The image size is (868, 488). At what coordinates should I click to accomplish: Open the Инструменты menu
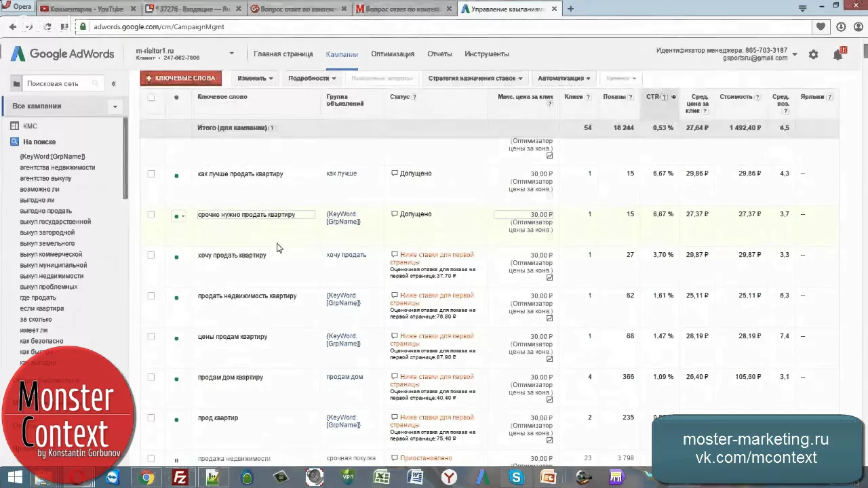[x=487, y=54]
